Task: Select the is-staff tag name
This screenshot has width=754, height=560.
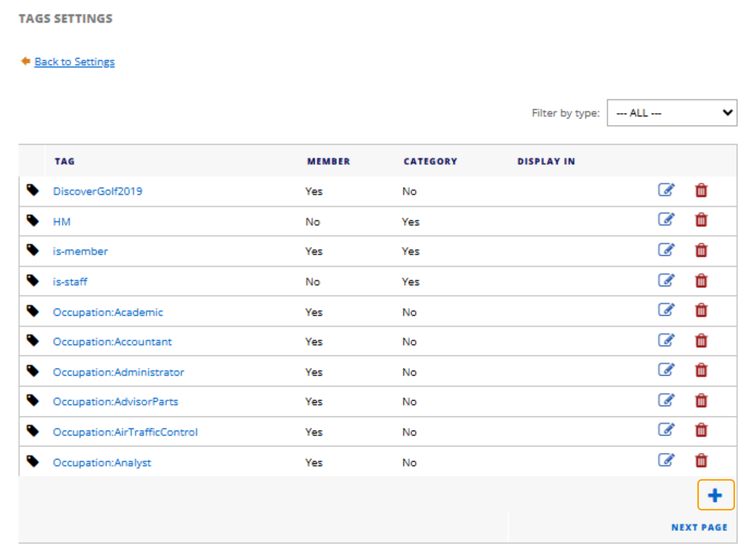Action: click(70, 282)
